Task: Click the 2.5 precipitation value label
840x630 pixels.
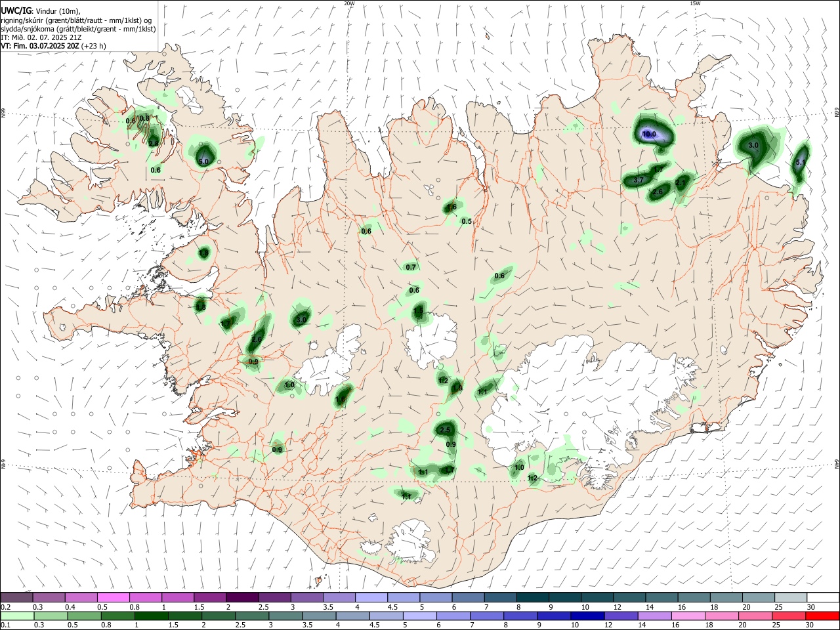Action: tap(445, 430)
